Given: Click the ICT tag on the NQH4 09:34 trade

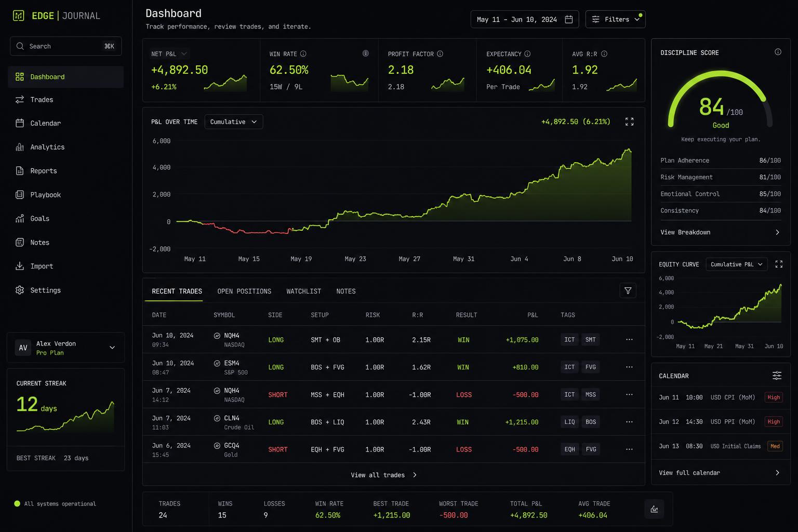Looking at the screenshot, I should [x=569, y=340].
